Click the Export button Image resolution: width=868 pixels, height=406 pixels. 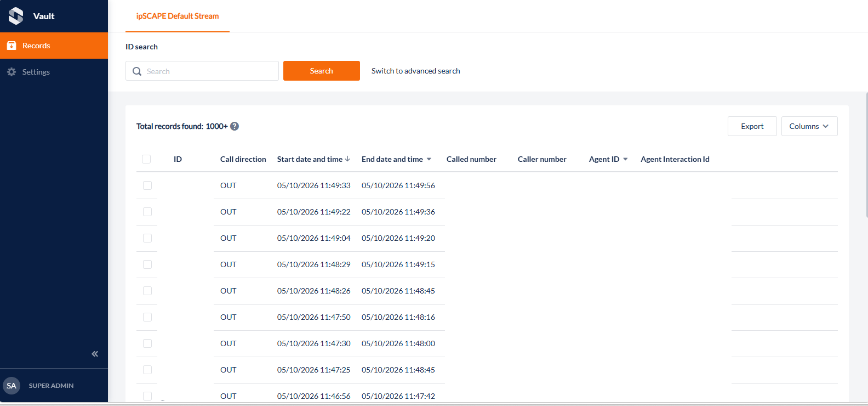[752, 126]
